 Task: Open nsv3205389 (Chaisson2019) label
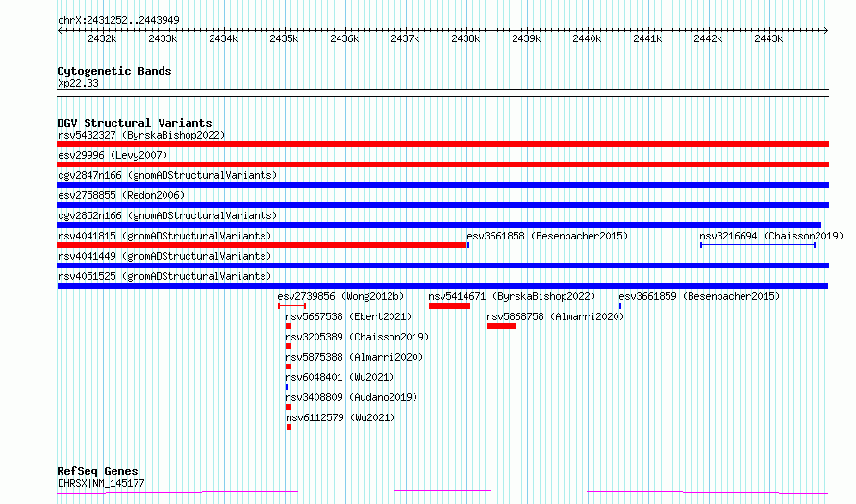click(357, 337)
